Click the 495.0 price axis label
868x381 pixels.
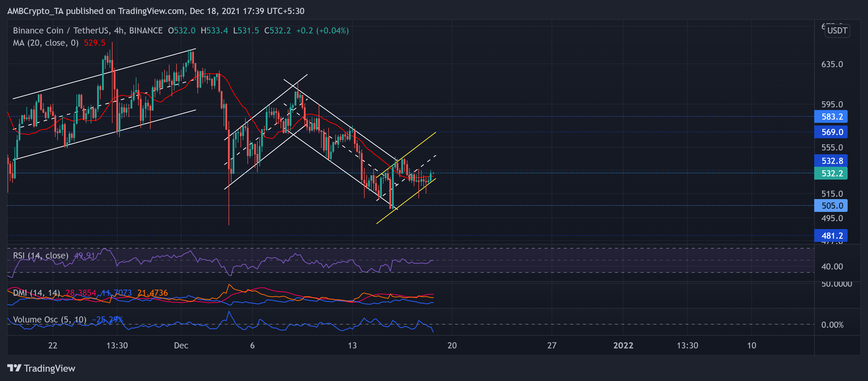pos(832,218)
